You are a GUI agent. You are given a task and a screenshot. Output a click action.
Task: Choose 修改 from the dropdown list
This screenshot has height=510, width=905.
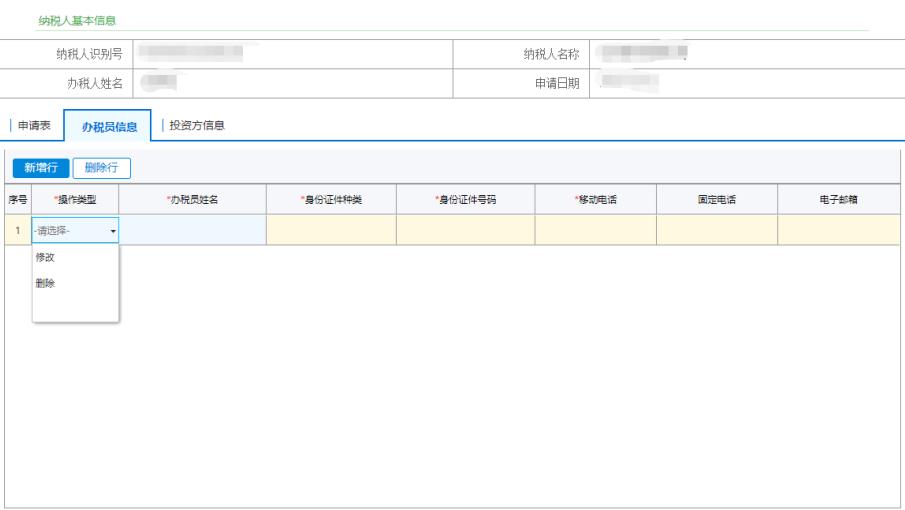coord(46,258)
